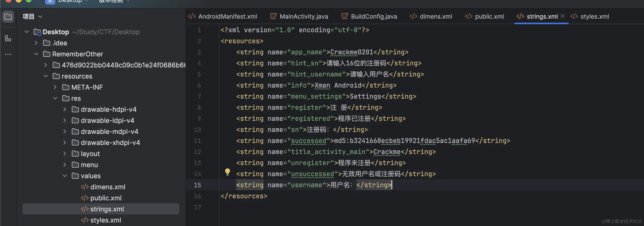Click the strings.xml file icon in tree
The height and width of the screenshot is (226, 644).
click(x=85, y=209)
